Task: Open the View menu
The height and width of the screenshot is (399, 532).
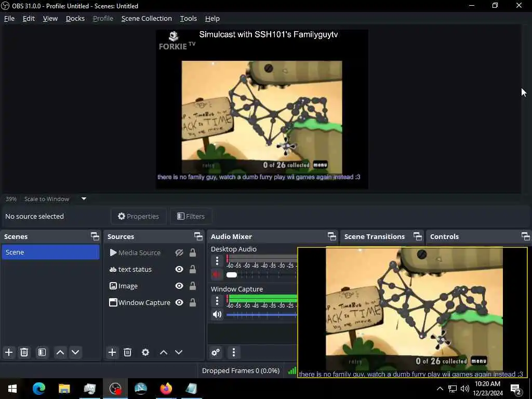Action: point(50,18)
